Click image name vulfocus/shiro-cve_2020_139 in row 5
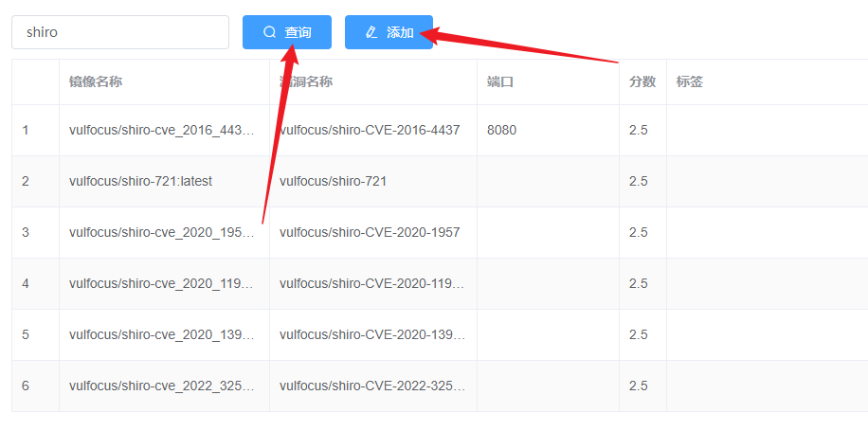The width and height of the screenshot is (868, 431). (162, 334)
